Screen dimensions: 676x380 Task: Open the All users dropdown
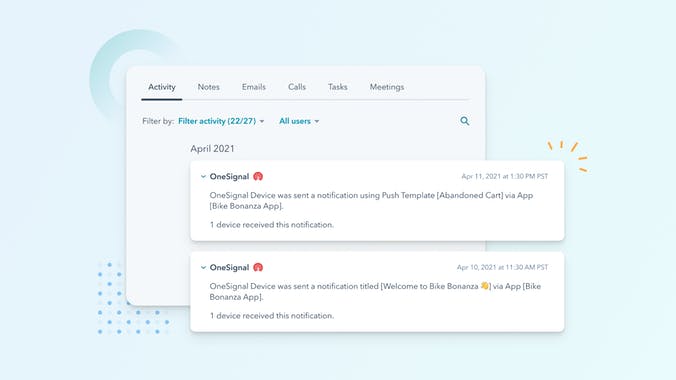click(x=299, y=121)
